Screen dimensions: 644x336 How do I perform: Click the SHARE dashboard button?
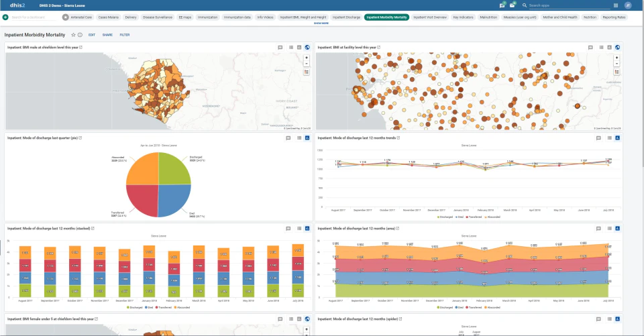107,34
